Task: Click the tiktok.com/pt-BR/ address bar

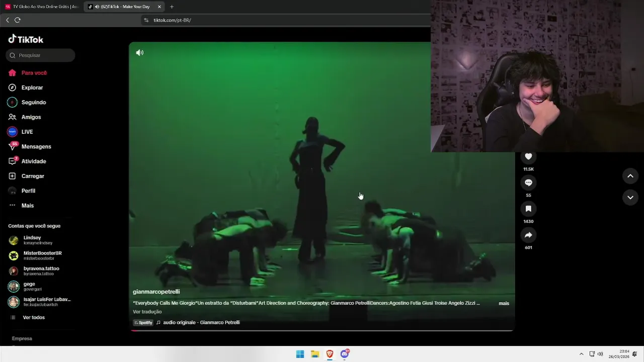Action: (x=285, y=20)
